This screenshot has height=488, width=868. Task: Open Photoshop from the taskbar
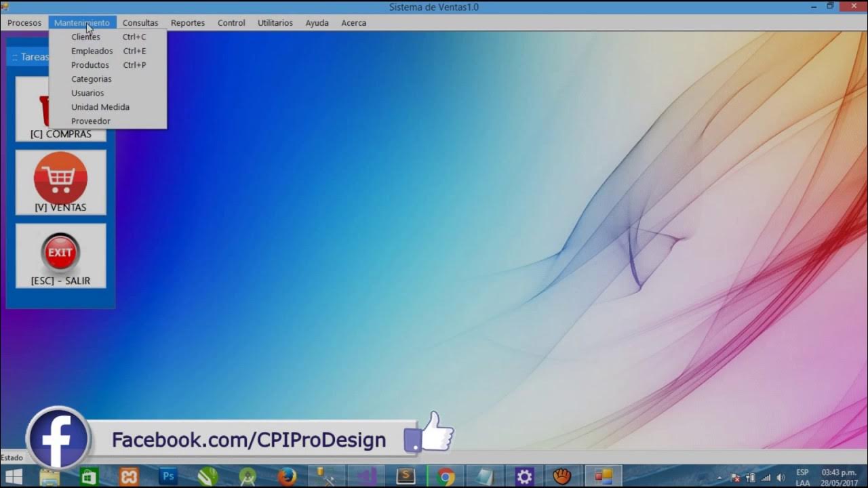tap(168, 477)
